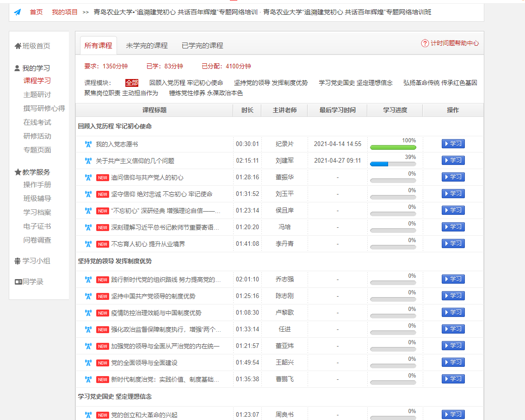Image resolution: width=525 pixels, height=420 pixels.
Task: Click the 教学服务 star icon
Action: click(x=18, y=172)
